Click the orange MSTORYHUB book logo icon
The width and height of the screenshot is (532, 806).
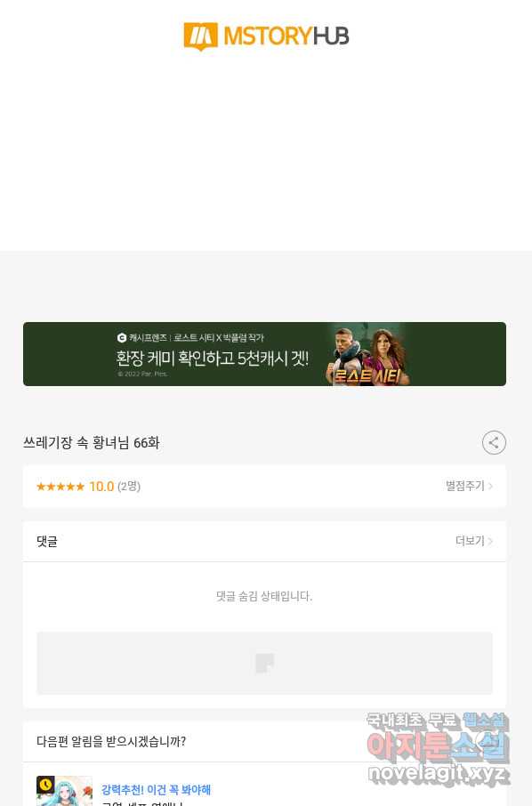(200, 36)
